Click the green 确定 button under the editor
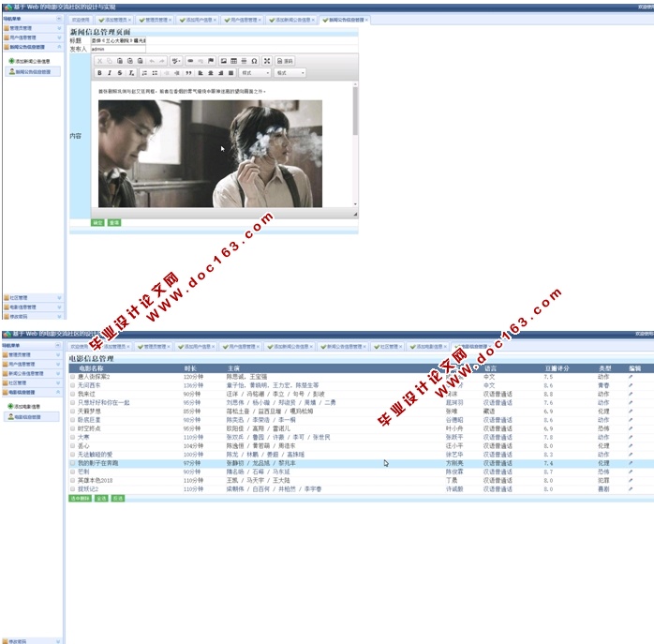This screenshot has width=654, height=644. pos(97,222)
